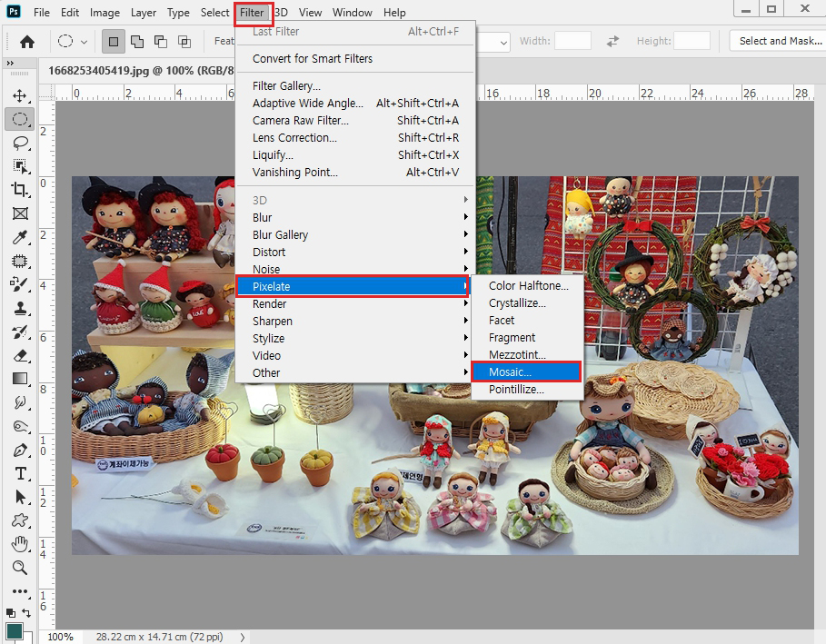Select the Eraser tool
This screenshot has width=826, height=644.
tap(19, 355)
